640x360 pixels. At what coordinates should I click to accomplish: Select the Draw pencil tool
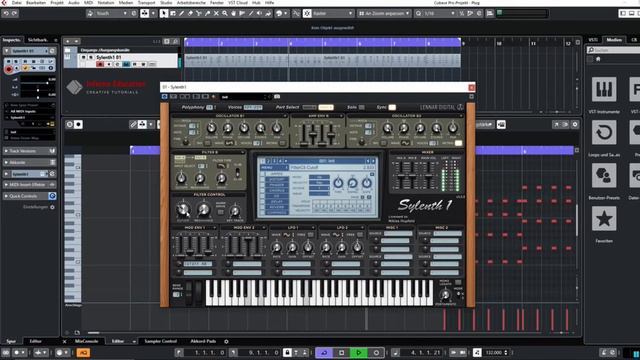tap(181, 13)
